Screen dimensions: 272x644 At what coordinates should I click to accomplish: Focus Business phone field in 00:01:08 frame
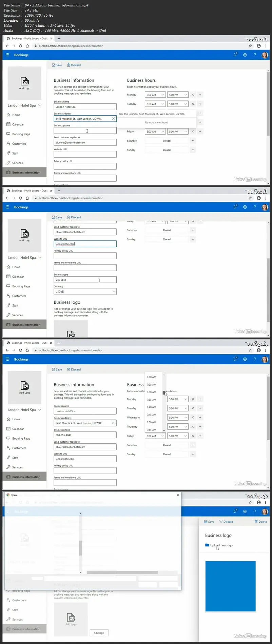tap(85, 130)
